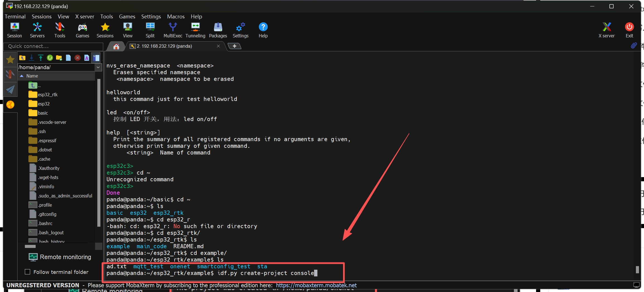Click the file list horizontal scrollbar thumb

coord(30,246)
